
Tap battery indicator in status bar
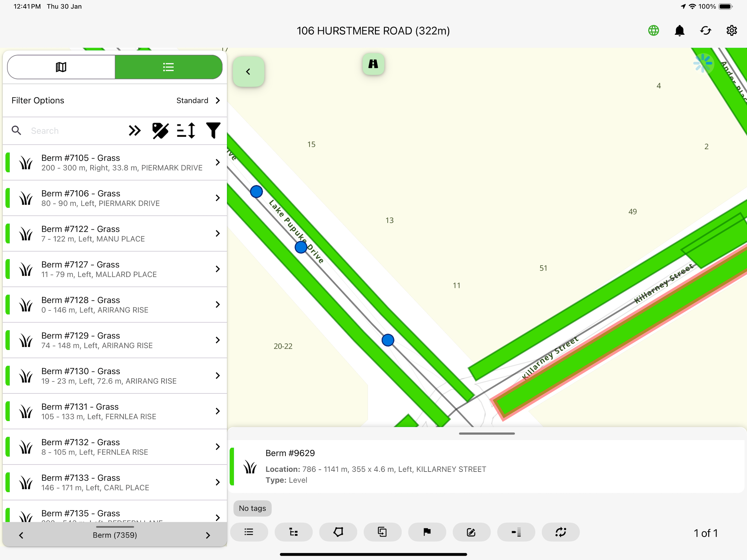[725, 6]
